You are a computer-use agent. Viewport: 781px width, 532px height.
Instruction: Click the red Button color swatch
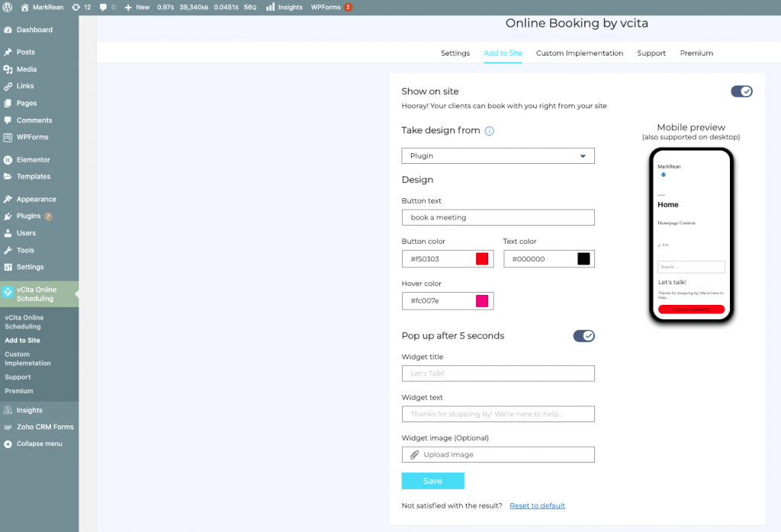(x=482, y=259)
